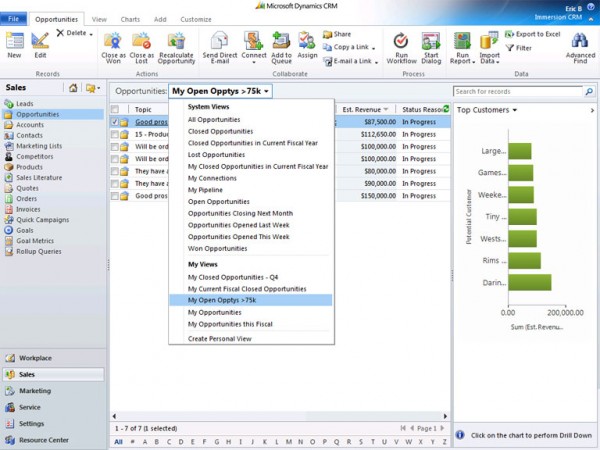Click the Large... chart bar
The width and height of the screenshot is (600, 450).
tap(520, 151)
